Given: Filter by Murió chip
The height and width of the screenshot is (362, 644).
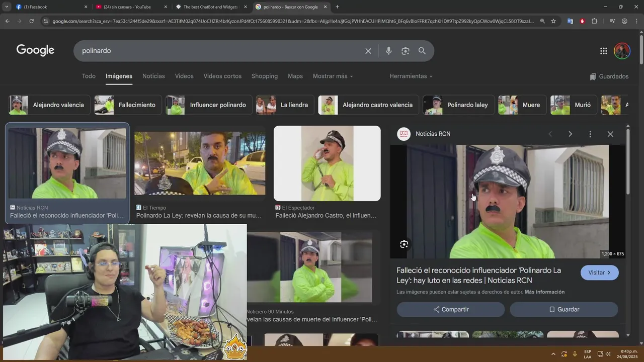Looking at the screenshot, I should [574, 105].
